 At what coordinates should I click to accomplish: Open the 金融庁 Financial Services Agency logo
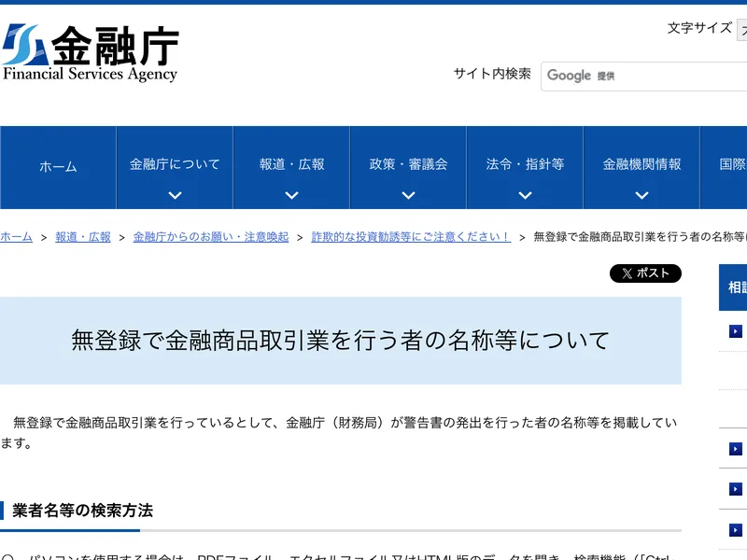[x=90, y=52]
